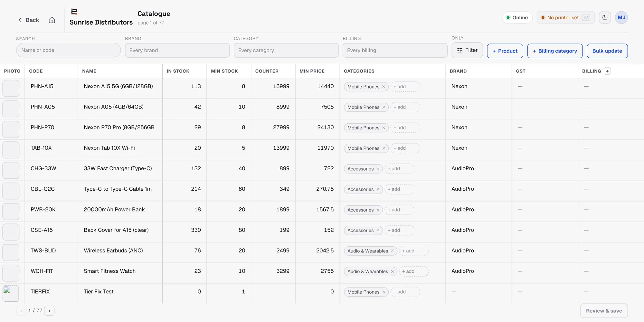Go to previous catalogue page
644x322 pixels.
[x=21, y=311]
